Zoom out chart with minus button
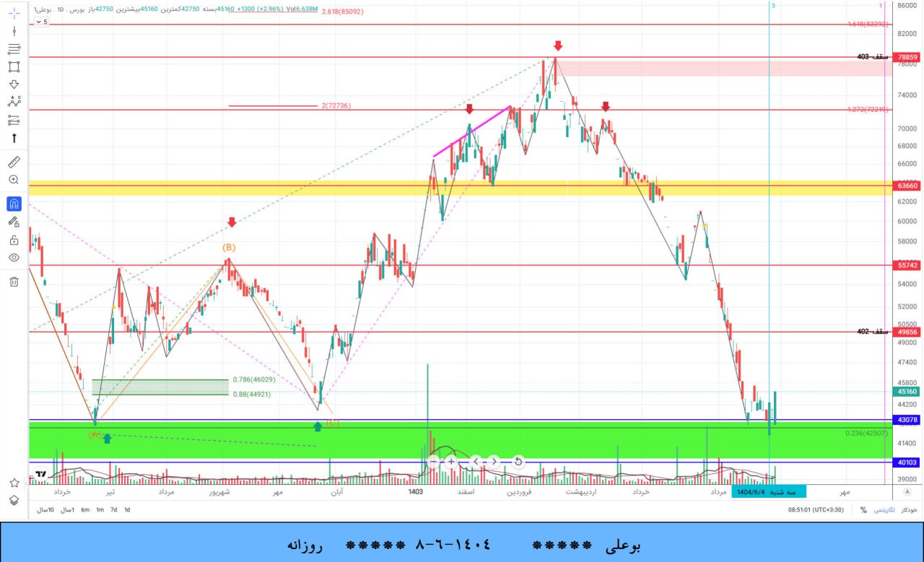The image size is (924, 562). coord(433,461)
